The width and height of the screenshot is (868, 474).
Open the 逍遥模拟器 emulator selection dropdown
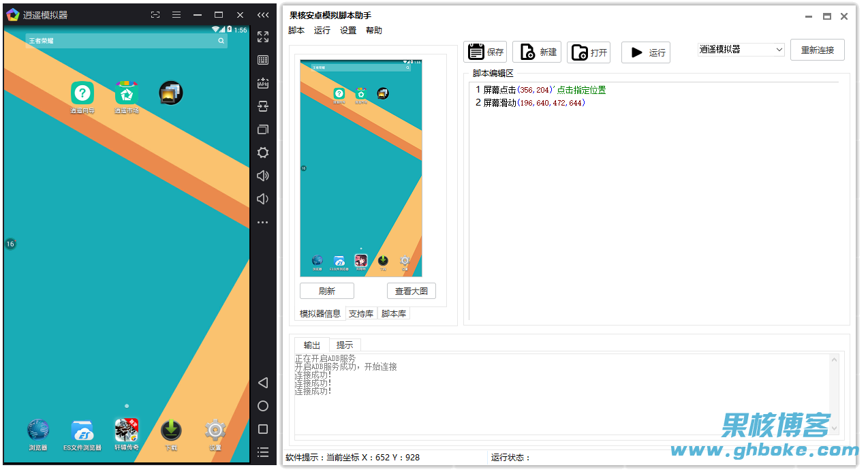click(741, 50)
